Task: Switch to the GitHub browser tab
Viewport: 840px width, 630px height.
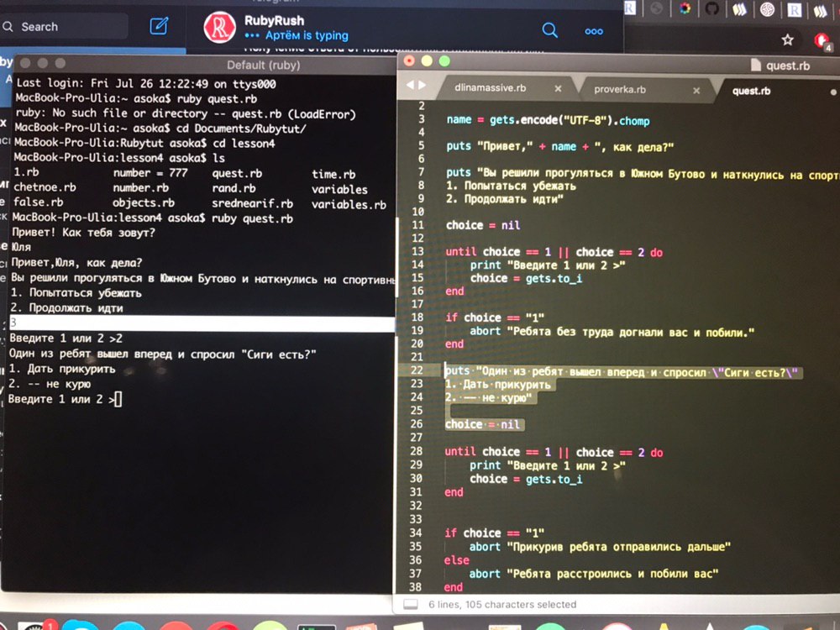Action: click(711, 8)
